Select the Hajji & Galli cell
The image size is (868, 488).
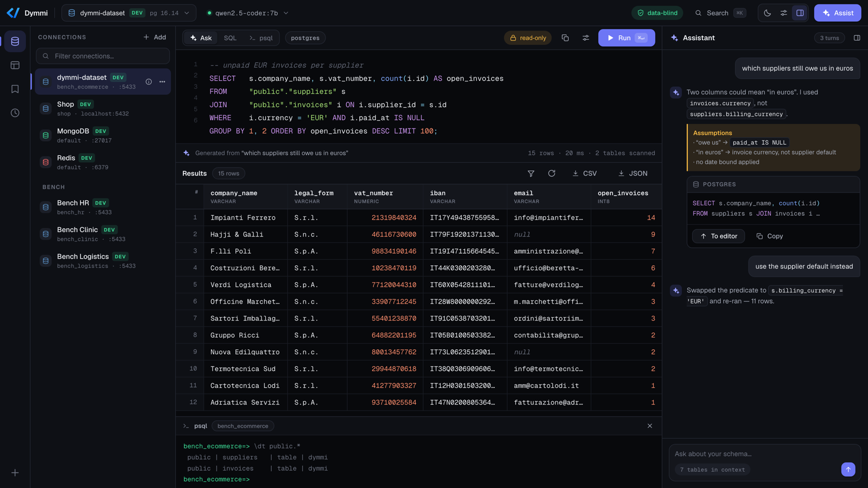coord(246,235)
